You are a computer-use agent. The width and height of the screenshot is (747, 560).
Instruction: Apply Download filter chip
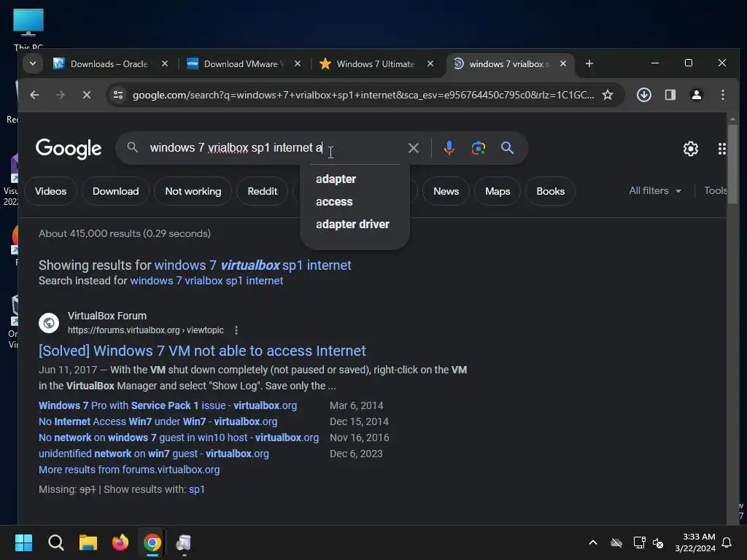point(116,191)
